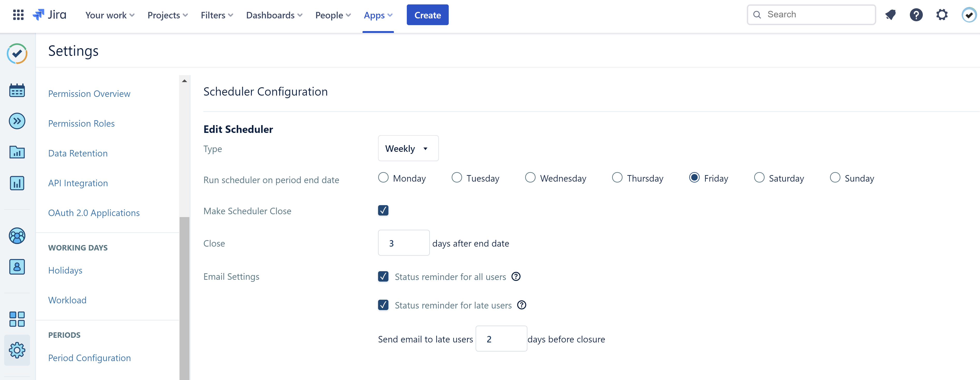The height and width of the screenshot is (380, 980).
Task: Open the Apps menu
Action: pyautogui.click(x=377, y=15)
